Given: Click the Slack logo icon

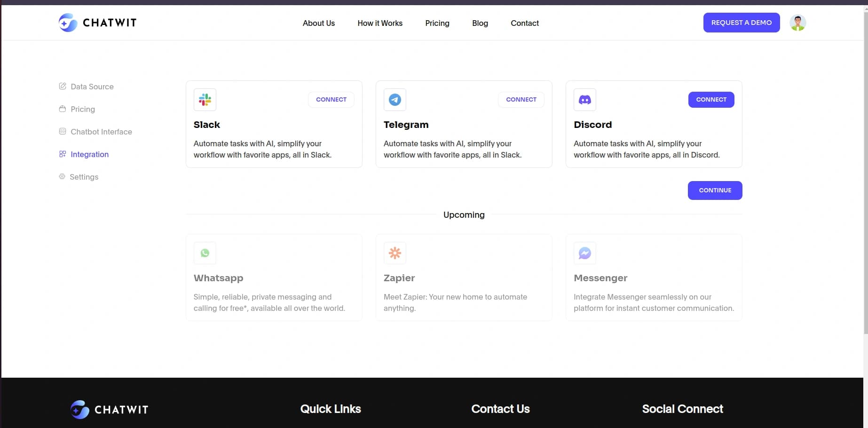Looking at the screenshot, I should pos(205,100).
